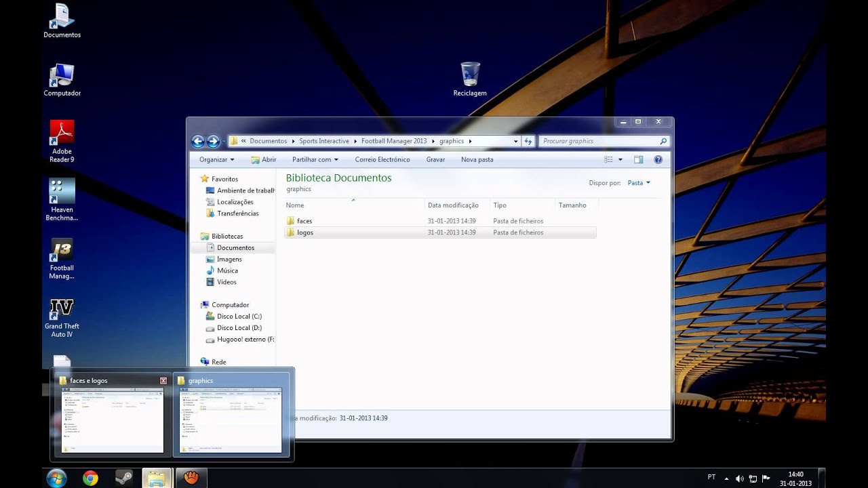Screen dimensions: 868x488
Task: Select Disco Local (C:) drive
Action: coord(233,317)
